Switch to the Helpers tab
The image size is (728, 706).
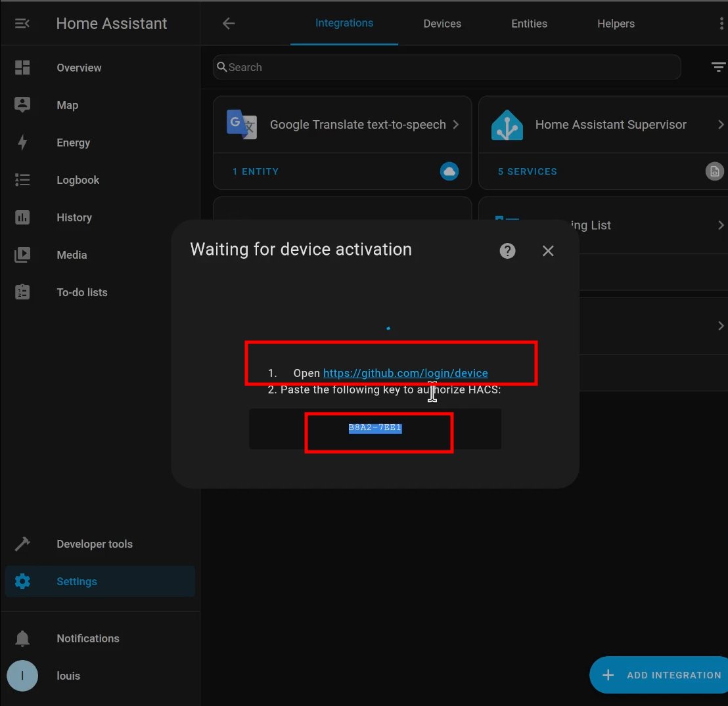(x=616, y=24)
